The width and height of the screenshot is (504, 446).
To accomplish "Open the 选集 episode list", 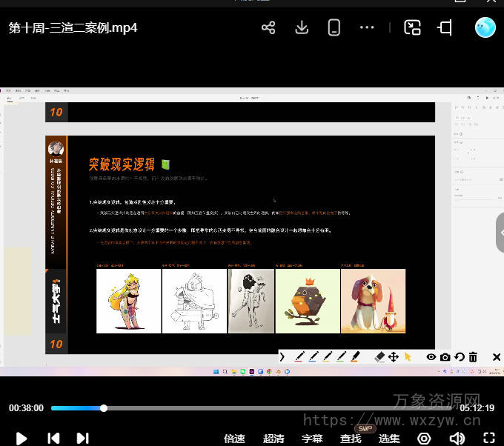I will pos(389,438).
